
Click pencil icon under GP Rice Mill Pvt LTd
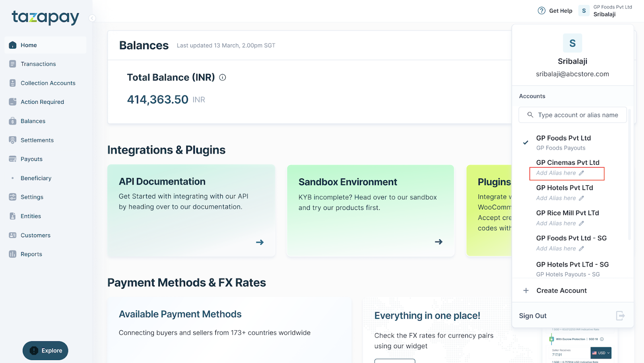(581, 223)
